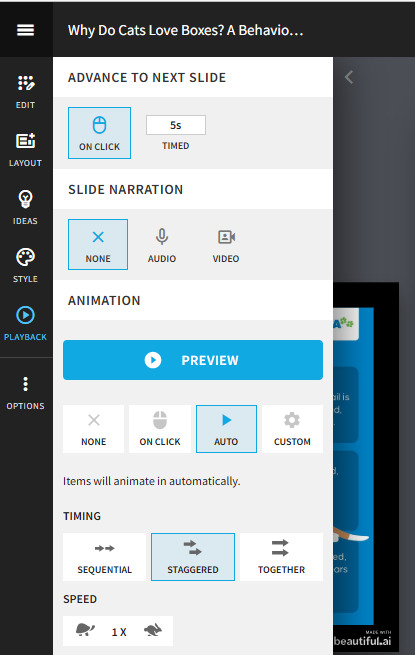Image resolution: width=415 pixels, height=655 pixels.
Task: Select the Playback sidebar tab
Action: (25, 324)
